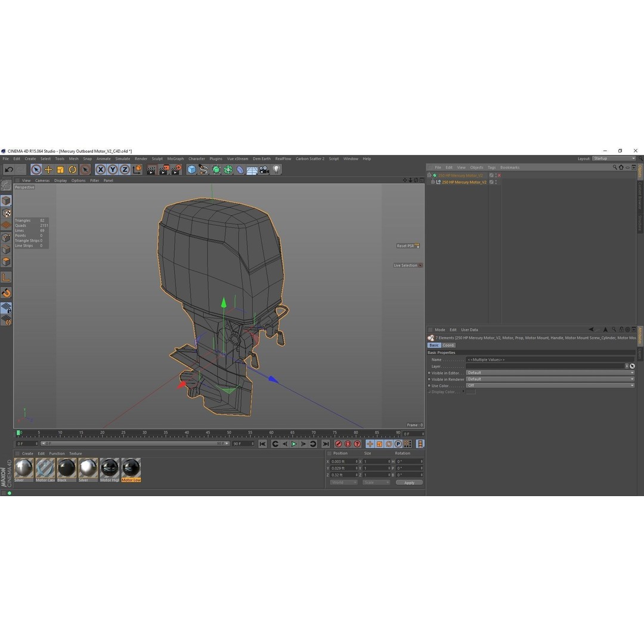Toggle the Z axis lock
The image size is (644, 644).
[125, 169]
